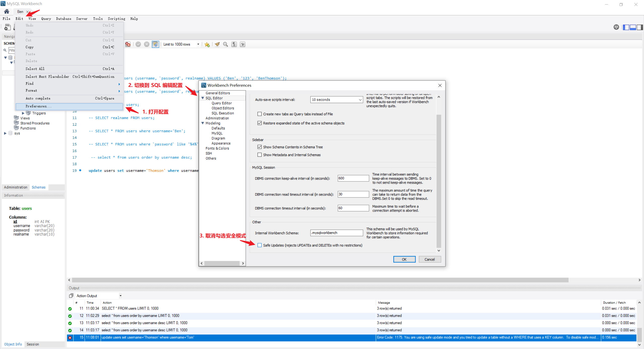Open Workbench settings gear icon top right

(x=616, y=27)
